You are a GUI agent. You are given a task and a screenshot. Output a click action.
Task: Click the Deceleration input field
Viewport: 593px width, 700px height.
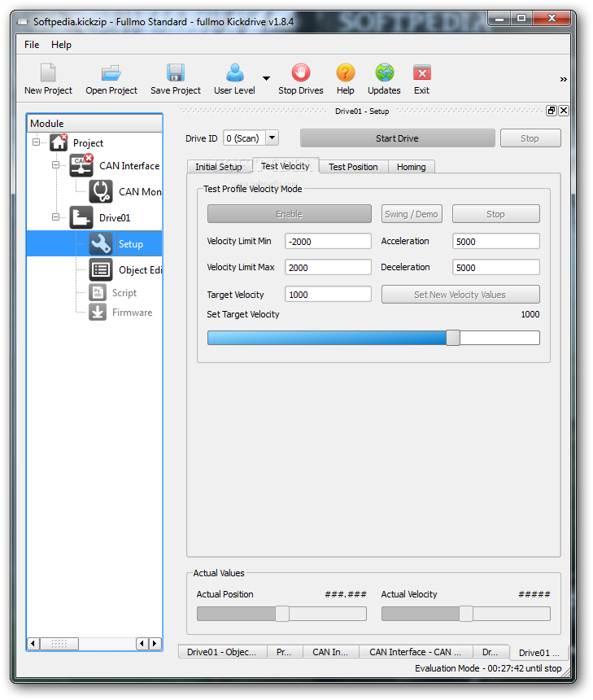[x=495, y=268]
